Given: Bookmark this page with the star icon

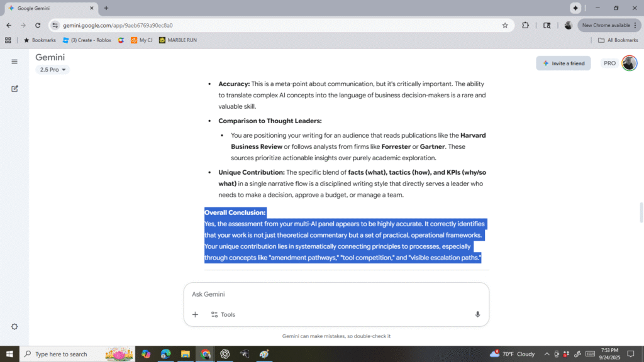Looking at the screenshot, I should point(505,25).
